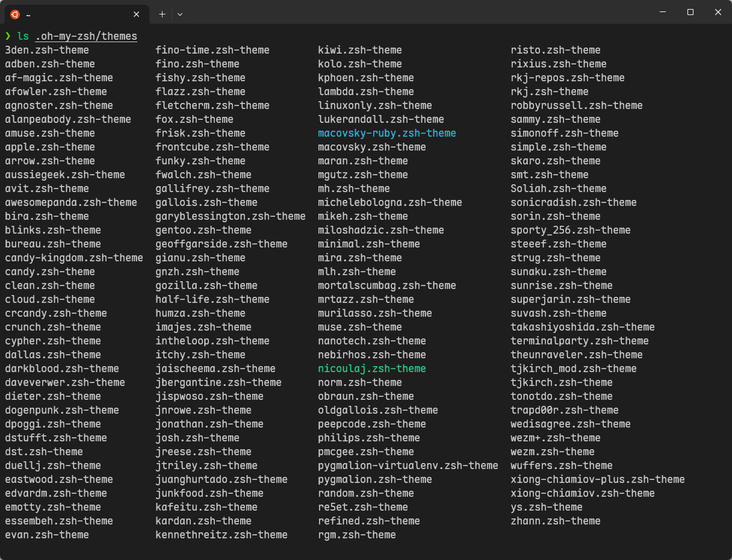Click ys.zsh-theme near bottom right
Image resolution: width=732 pixels, height=560 pixels.
(546, 507)
